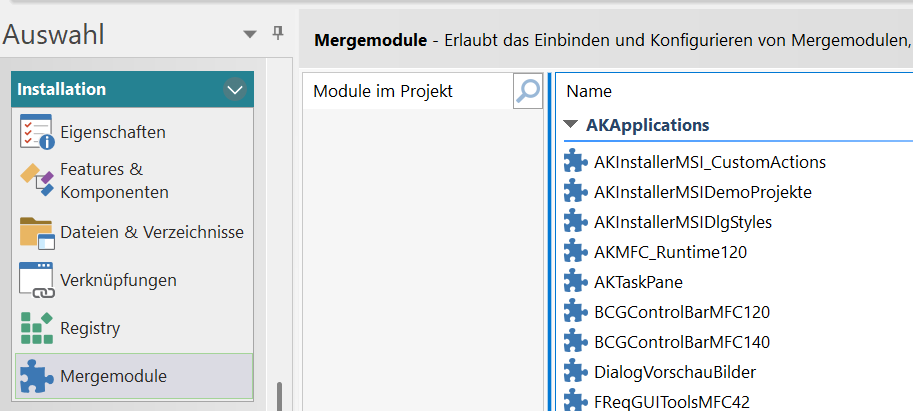Click the search magnifier in Module im Projekt
This screenshot has height=411, width=913.
click(527, 91)
